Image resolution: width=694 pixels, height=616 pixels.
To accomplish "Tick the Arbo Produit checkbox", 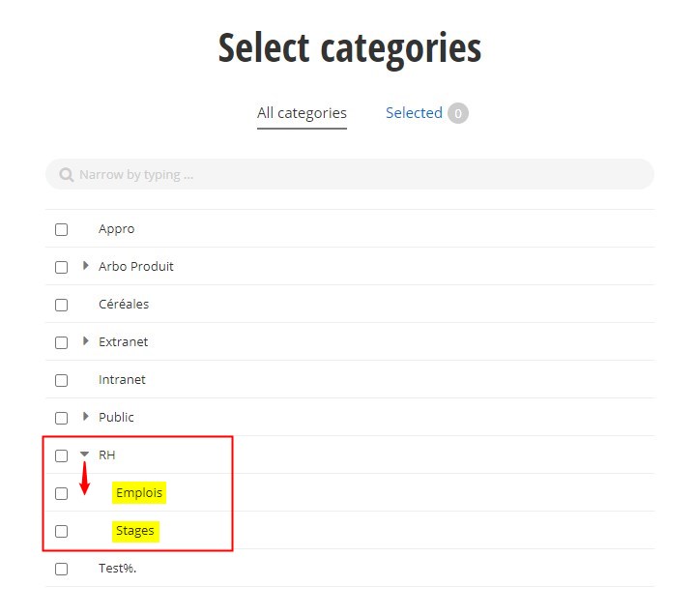I will coord(61,267).
